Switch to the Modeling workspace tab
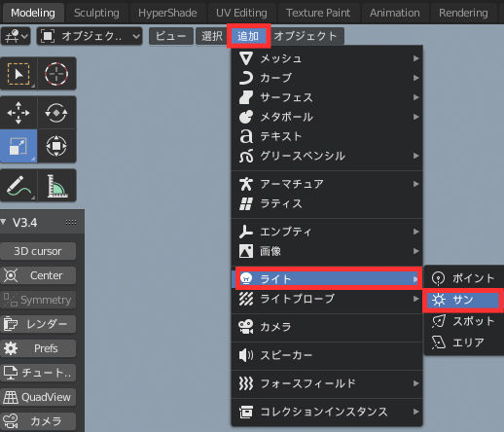504x432 pixels. pyautogui.click(x=33, y=13)
